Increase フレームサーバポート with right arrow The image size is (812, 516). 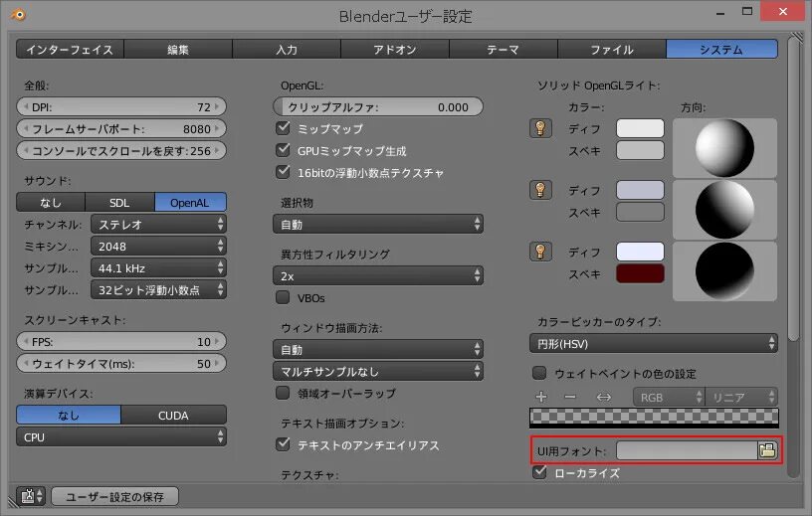click(x=217, y=128)
